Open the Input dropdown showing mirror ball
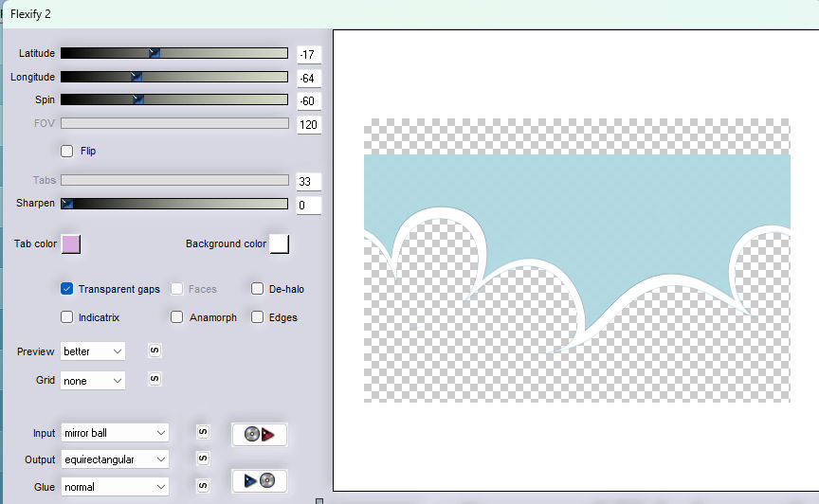The width and height of the screenshot is (819, 504). point(115,433)
